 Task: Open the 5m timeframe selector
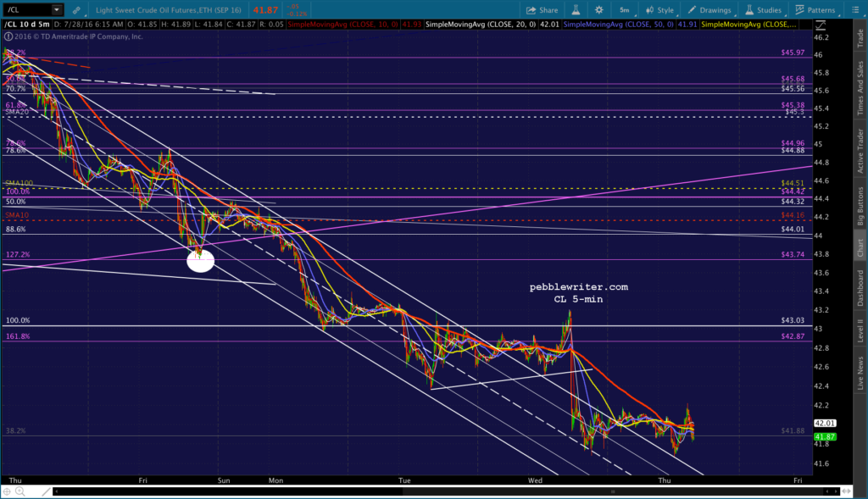(x=624, y=10)
